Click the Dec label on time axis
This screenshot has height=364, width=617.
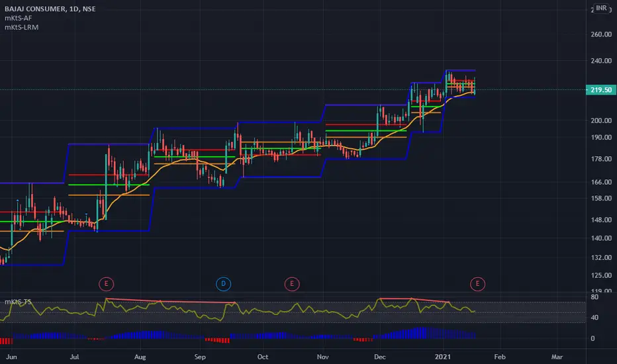380,357
